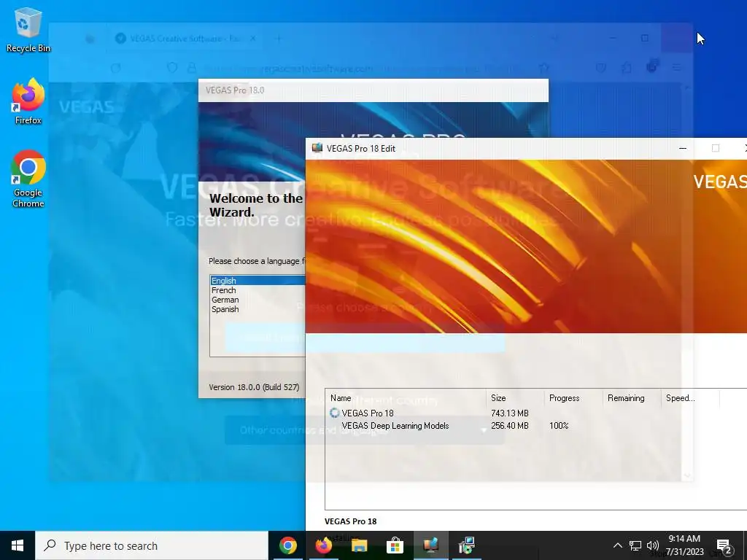Click the 100% progress value
The image size is (747, 560).
coord(559,426)
